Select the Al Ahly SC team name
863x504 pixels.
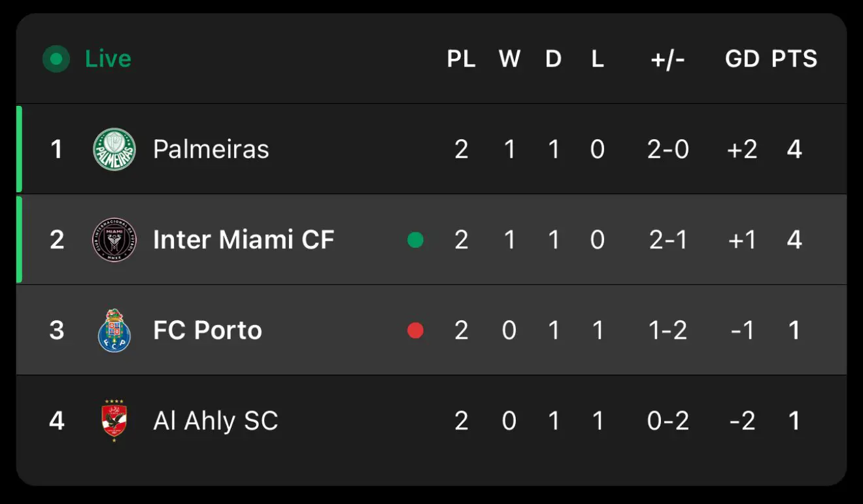pyautogui.click(x=215, y=420)
